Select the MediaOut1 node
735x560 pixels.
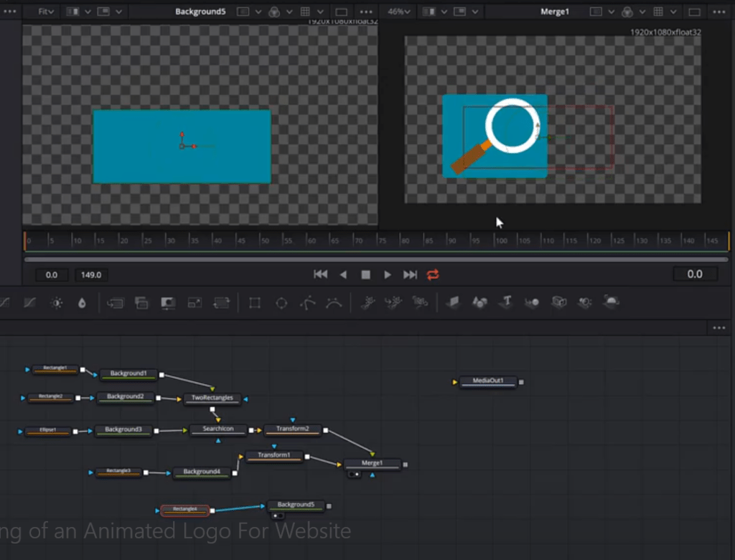tap(487, 381)
